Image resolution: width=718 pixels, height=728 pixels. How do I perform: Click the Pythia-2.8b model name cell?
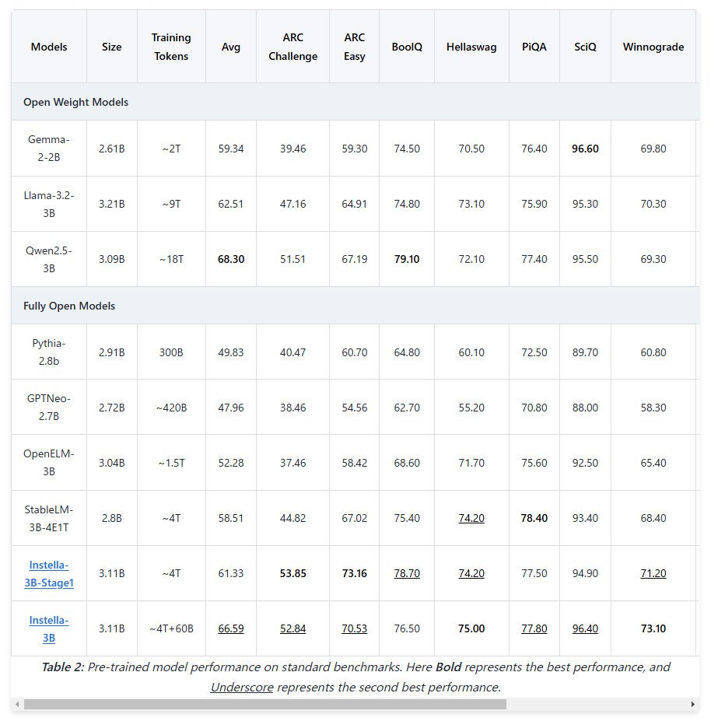pos(49,352)
